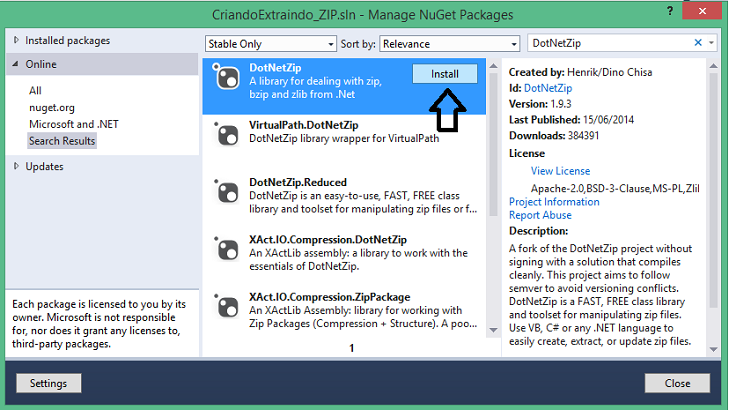Select the All online source
This screenshot has height=410, width=729.
pos(35,91)
